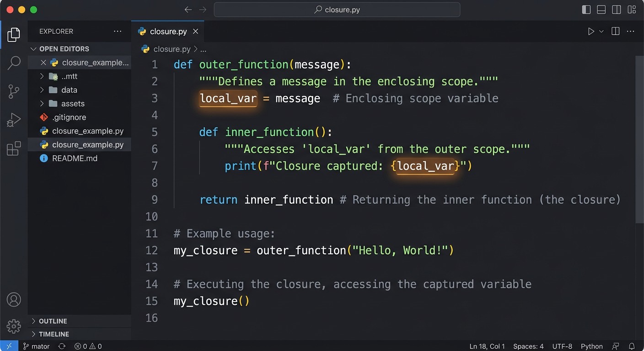
Task: Click the return keyword on line 9
Action: [x=218, y=200]
